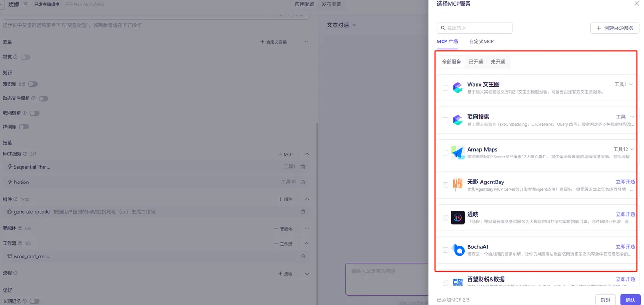The width and height of the screenshot is (644, 305).
Task: Delete the Sequential Thin... MCP via trash icon
Action: pyautogui.click(x=303, y=167)
